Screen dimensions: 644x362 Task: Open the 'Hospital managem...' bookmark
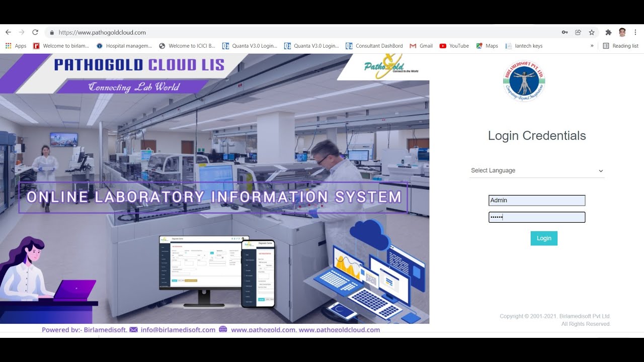[124, 46]
